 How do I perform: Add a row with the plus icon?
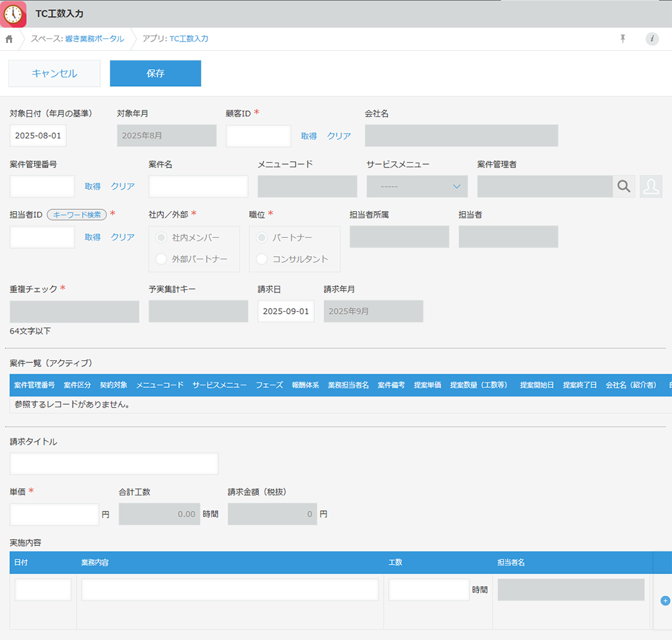[665, 600]
